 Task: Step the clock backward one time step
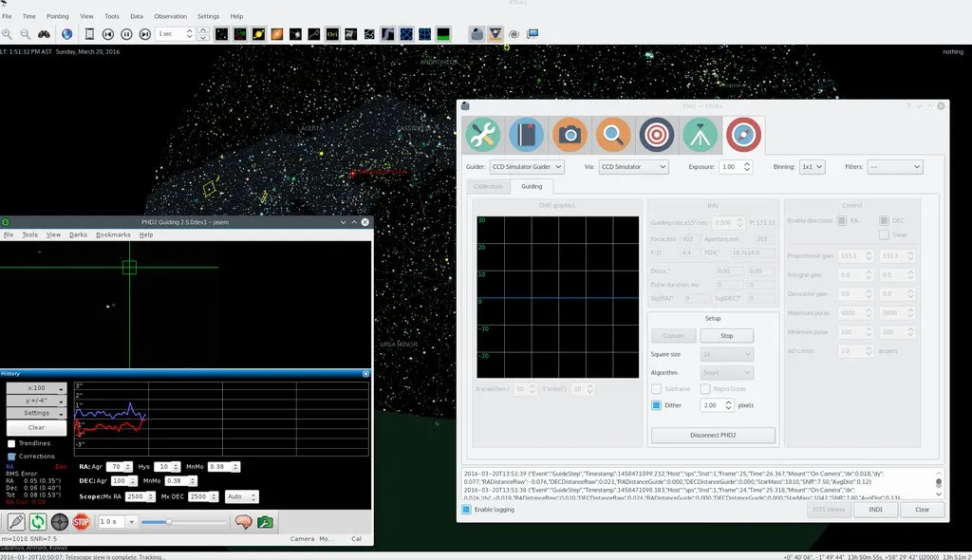108,34
